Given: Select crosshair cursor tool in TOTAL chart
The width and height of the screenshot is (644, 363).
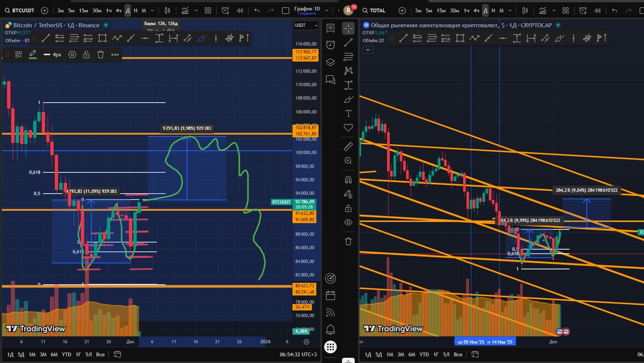Looking at the screenshot, I should 348,28.
